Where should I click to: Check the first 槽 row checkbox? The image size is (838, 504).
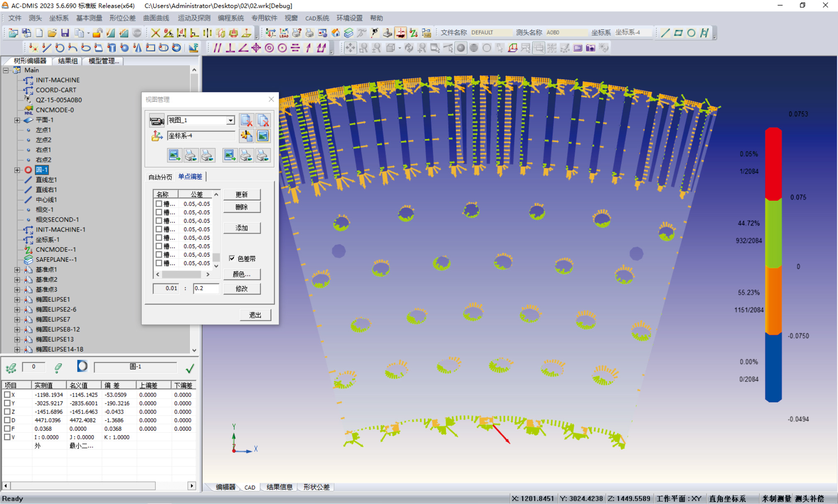(x=159, y=204)
